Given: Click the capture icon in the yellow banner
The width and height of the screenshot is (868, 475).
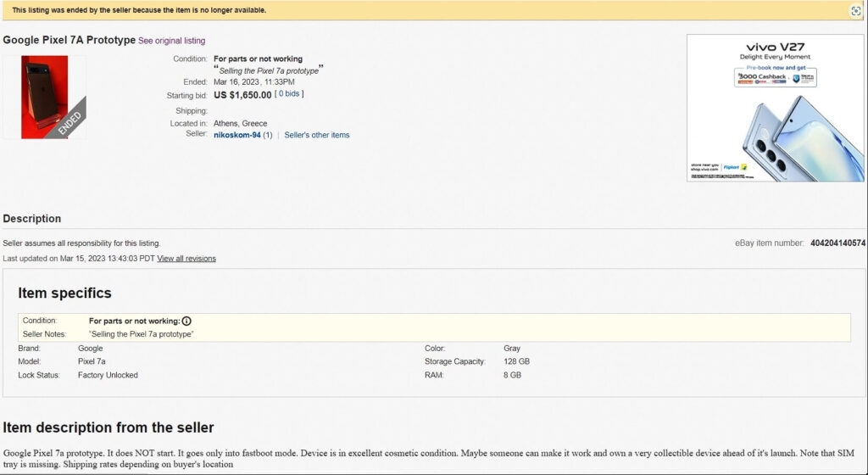Looking at the screenshot, I should pyautogui.click(x=855, y=10).
